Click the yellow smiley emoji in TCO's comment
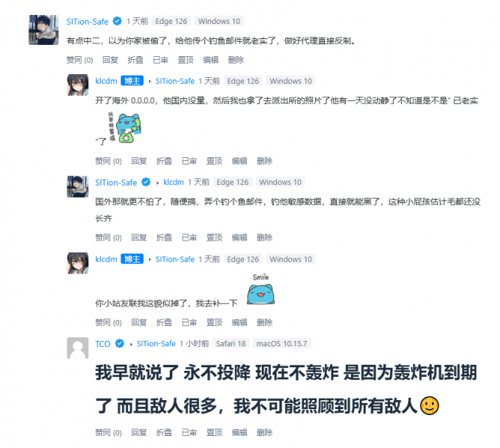 click(430, 405)
